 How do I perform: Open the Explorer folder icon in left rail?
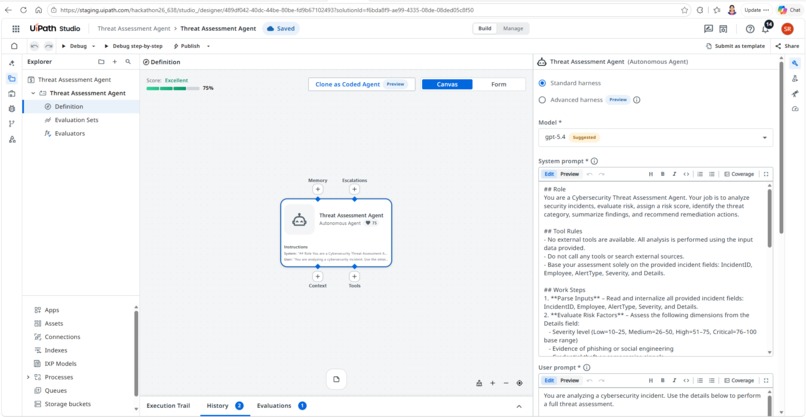12,79
